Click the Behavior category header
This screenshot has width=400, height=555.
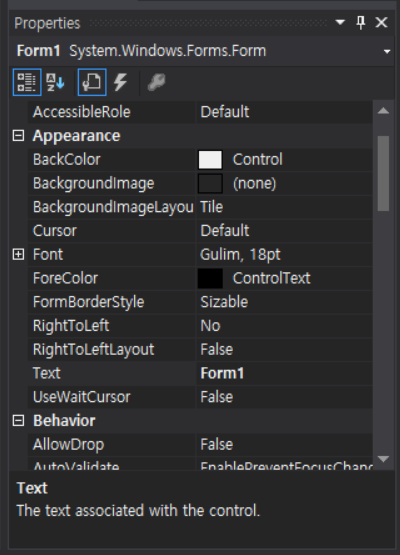coord(64,420)
